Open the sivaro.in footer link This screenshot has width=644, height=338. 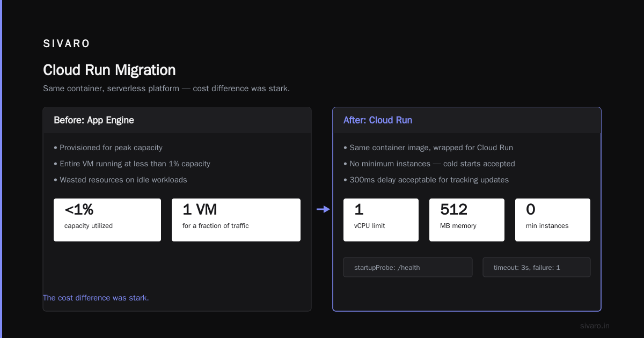point(595,326)
